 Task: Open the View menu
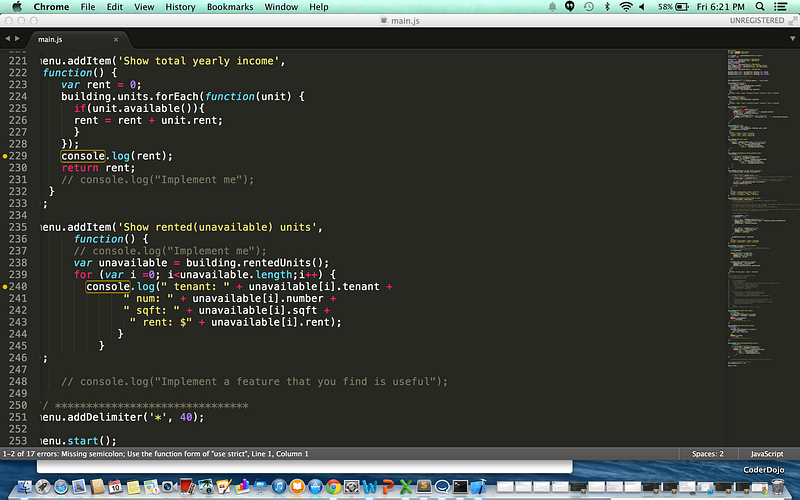(x=144, y=7)
